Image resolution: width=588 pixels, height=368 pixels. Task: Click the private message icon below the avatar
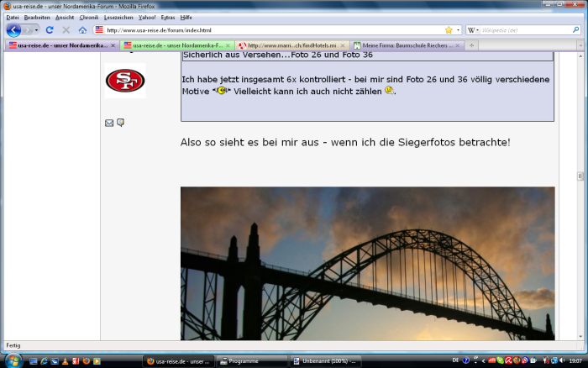click(121, 123)
